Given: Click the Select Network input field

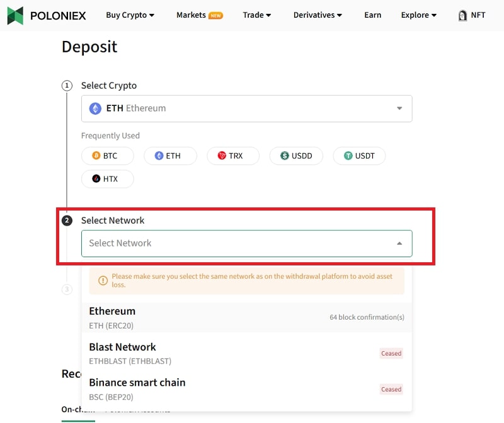Looking at the screenshot, I should [239, 243].
